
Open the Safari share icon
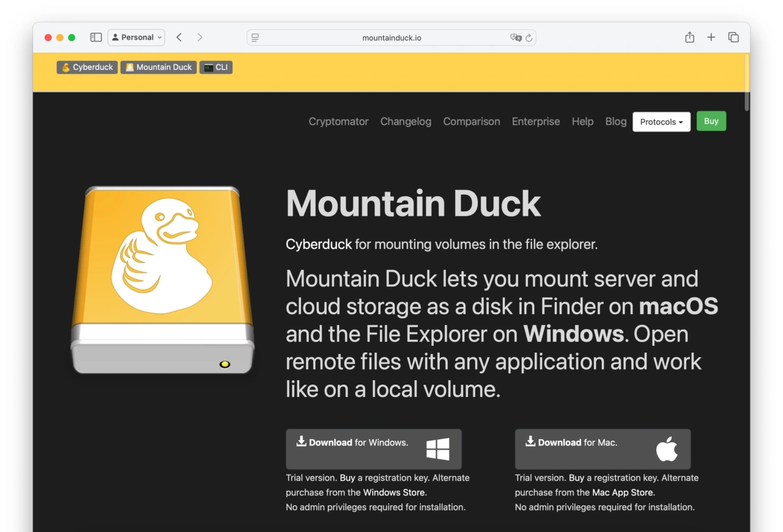(689, 37)
